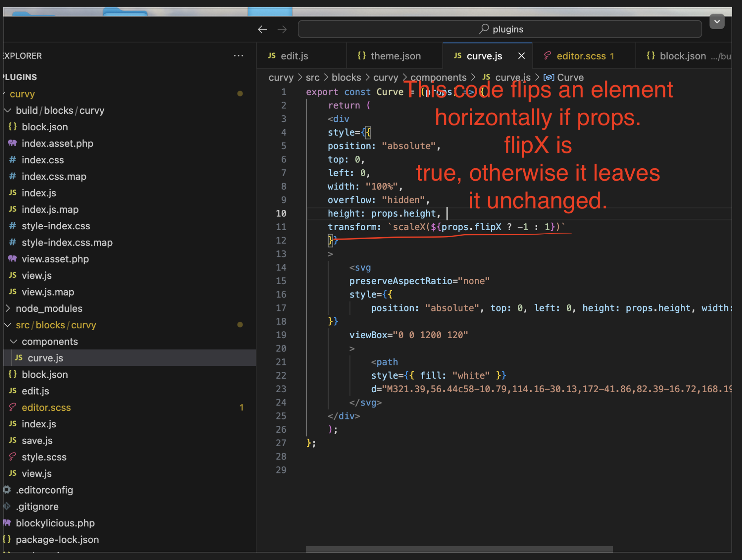Click the dropdown chevron at top right

pyautogui.click(x=717, y=22)
